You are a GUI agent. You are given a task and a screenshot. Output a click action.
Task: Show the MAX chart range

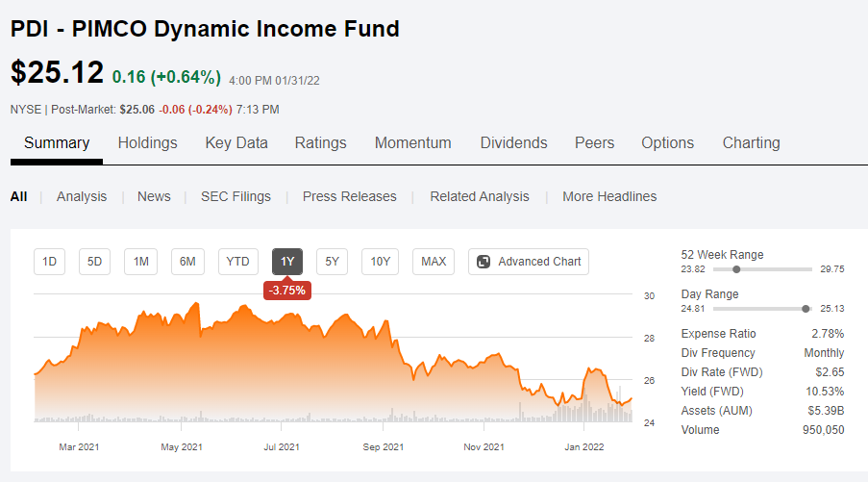pos(434,262)
